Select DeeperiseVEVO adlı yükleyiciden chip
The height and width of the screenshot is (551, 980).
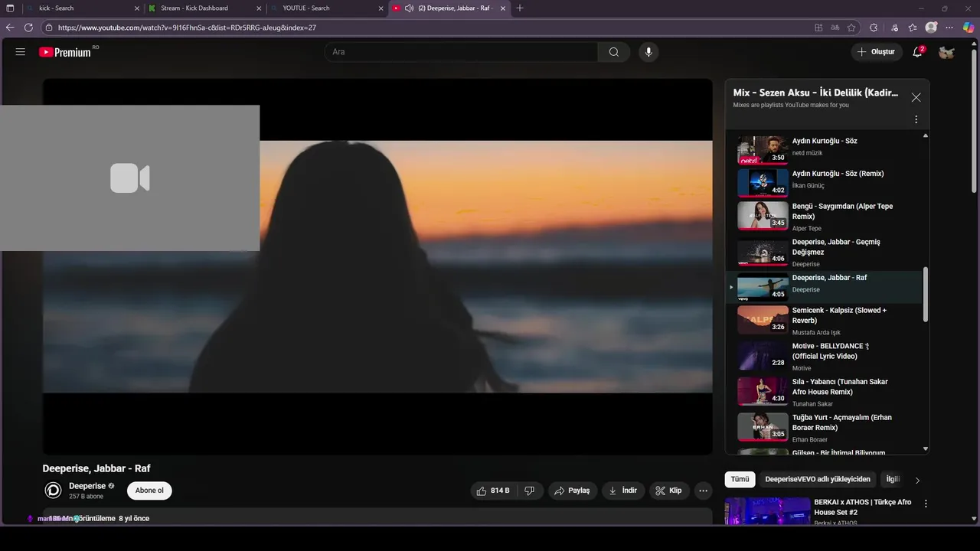point(818,479)
